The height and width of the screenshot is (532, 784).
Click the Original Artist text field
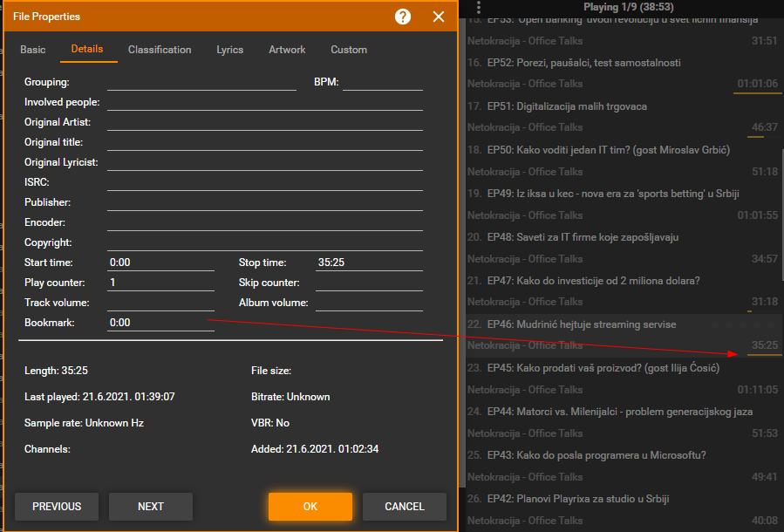264,122
